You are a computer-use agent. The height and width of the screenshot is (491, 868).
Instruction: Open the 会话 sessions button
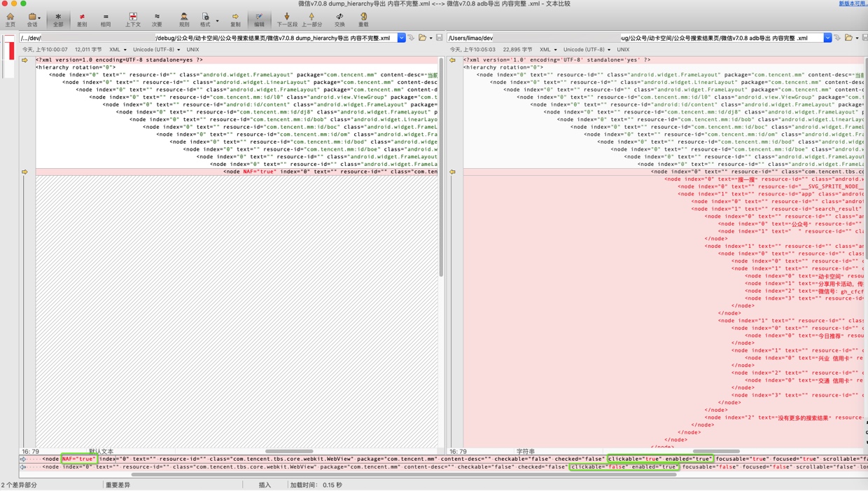click(x=31, y=20)
